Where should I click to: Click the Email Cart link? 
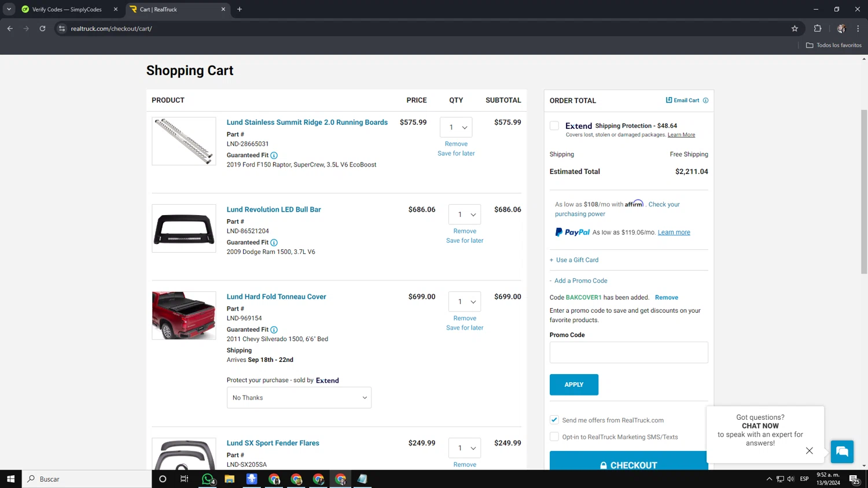point(683,101)
